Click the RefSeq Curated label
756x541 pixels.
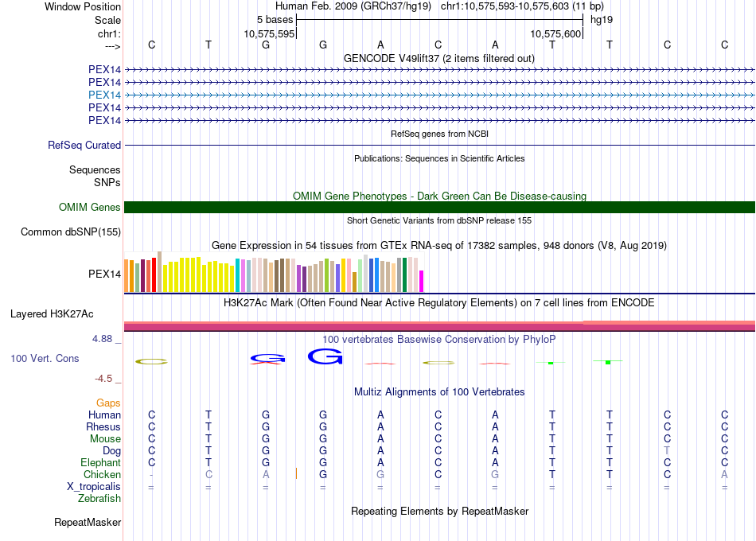[84, 145]
